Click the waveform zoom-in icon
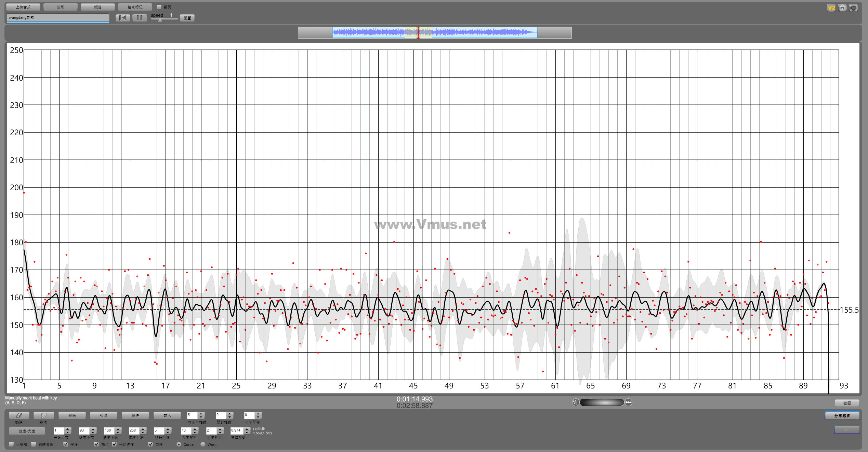868x452 pixels. pyautogui.click(x=629, y=402)
